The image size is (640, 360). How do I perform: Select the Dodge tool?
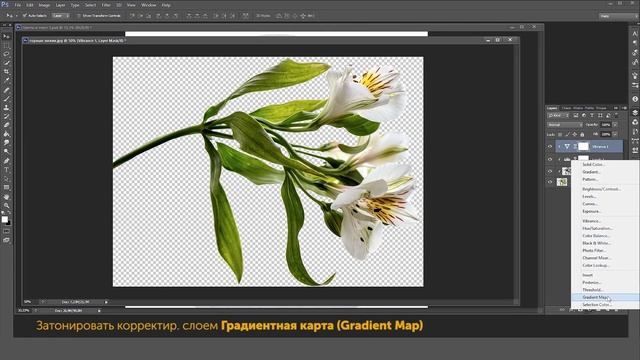[6, 151]
